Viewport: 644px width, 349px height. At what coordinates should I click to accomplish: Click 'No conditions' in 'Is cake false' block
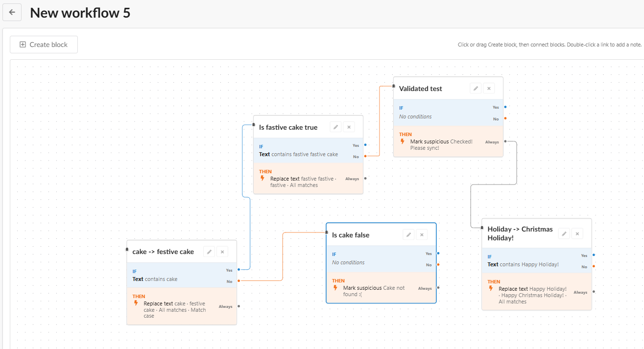coord(348,262)
